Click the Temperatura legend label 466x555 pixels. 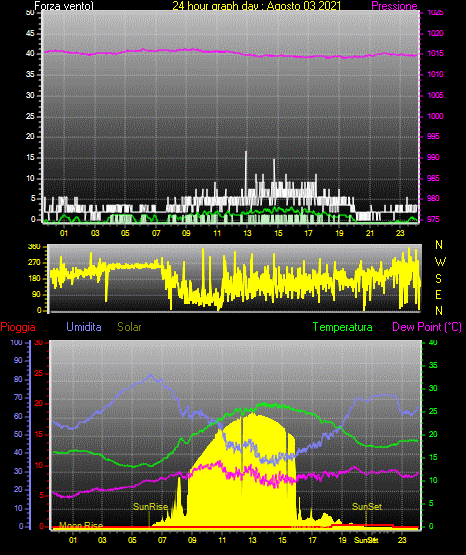coord(343,327)
